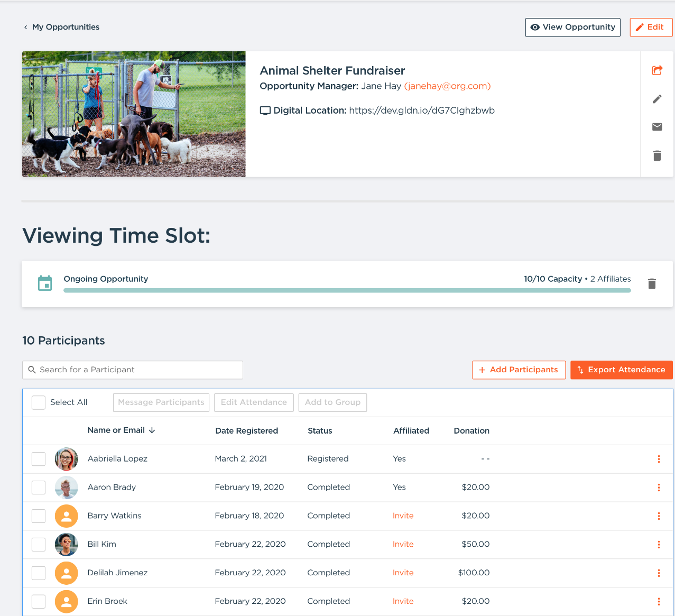Select the checkbox beside Bill Kim
The image size is (675, 616).
point(38,544)
